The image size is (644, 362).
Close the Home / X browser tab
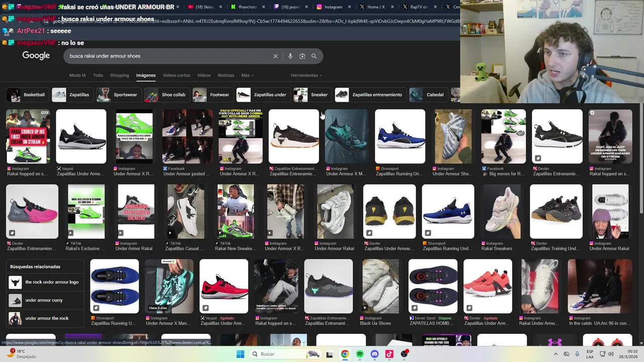(393, 7)
